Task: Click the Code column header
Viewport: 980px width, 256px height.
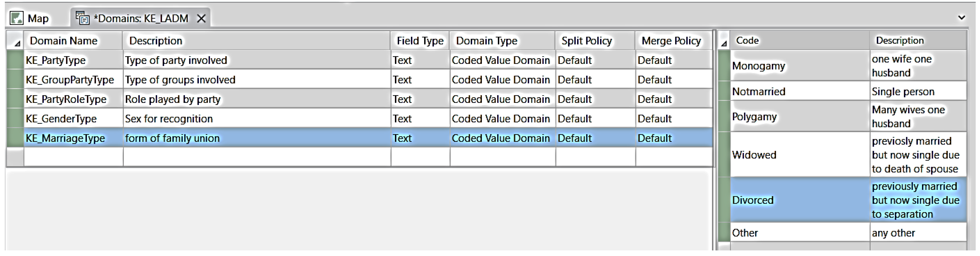Action: (x=747, y=41)
